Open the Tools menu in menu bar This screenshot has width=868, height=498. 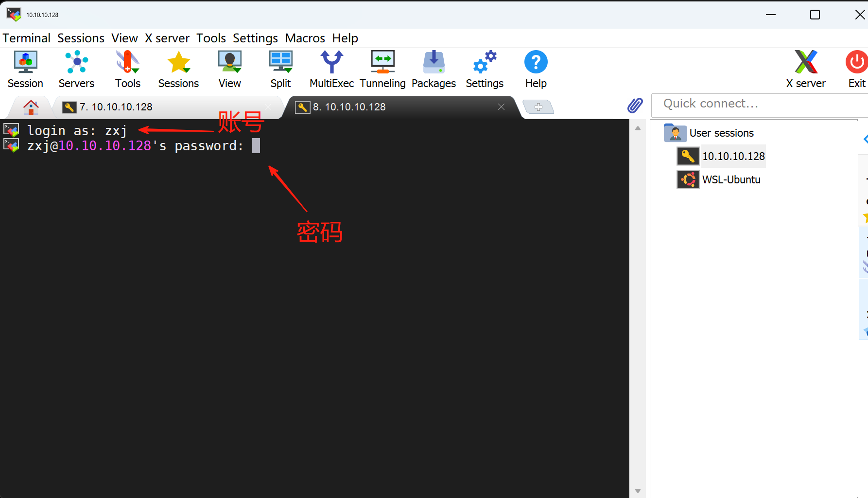pyautogui.click(x=211, y=38)
